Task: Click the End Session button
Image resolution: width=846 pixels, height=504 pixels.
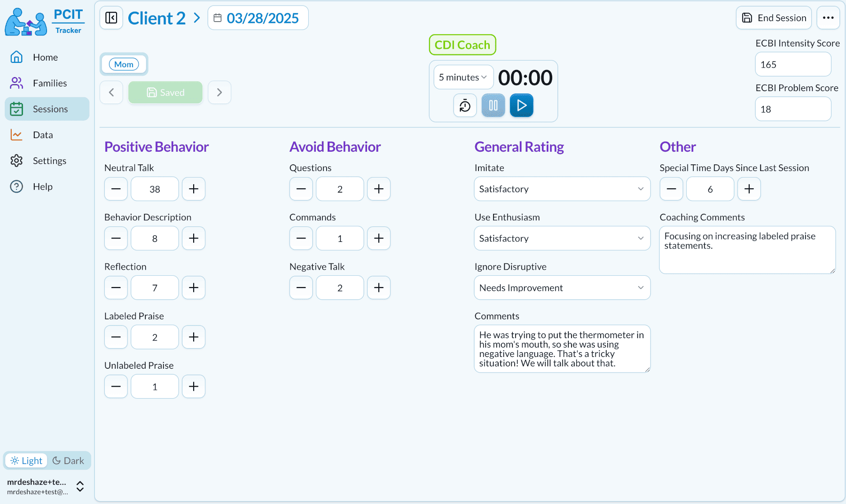Action: click(774, 18)
